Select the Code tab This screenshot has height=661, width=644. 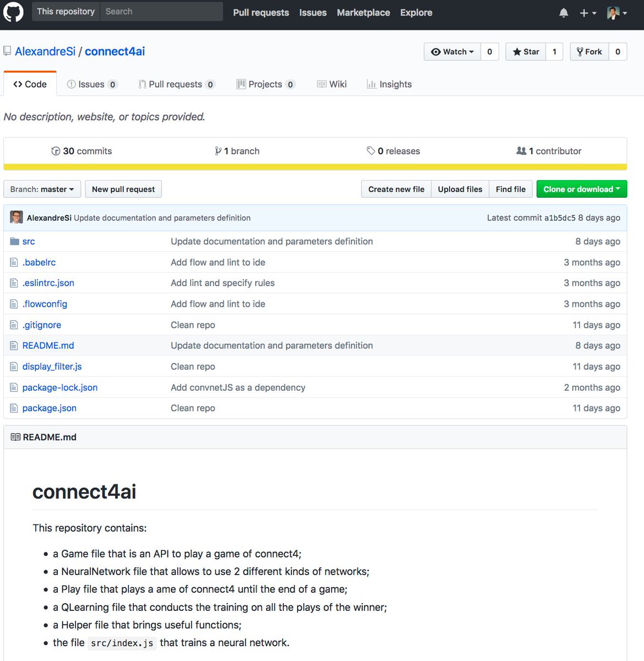(x=30, y=84)
